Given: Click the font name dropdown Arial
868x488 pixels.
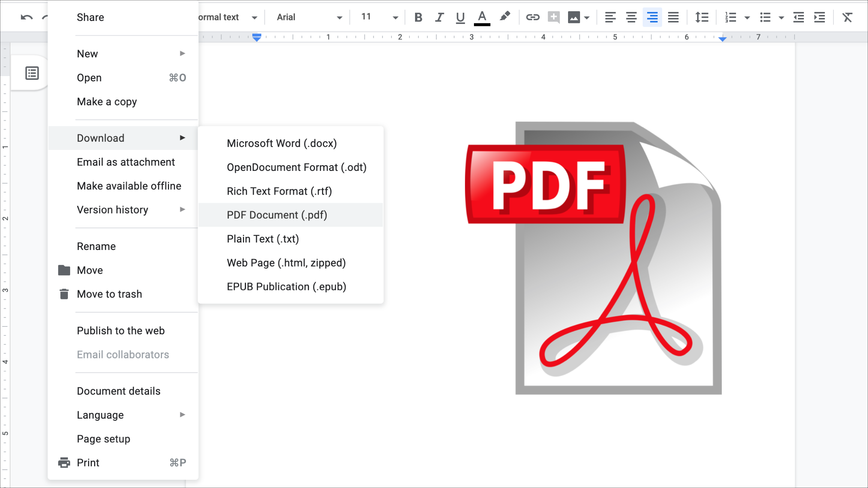Looking at the screenshot, I should [307, 17].
